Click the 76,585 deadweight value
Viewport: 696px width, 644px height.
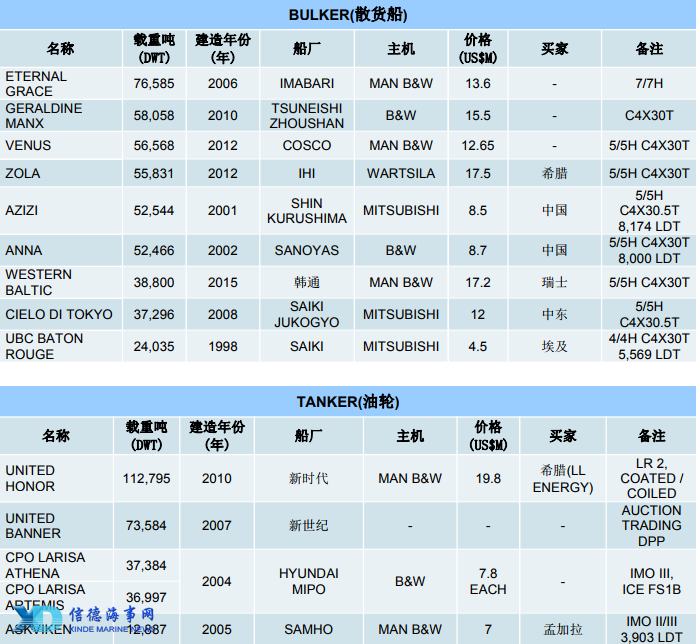pos(154,83)
